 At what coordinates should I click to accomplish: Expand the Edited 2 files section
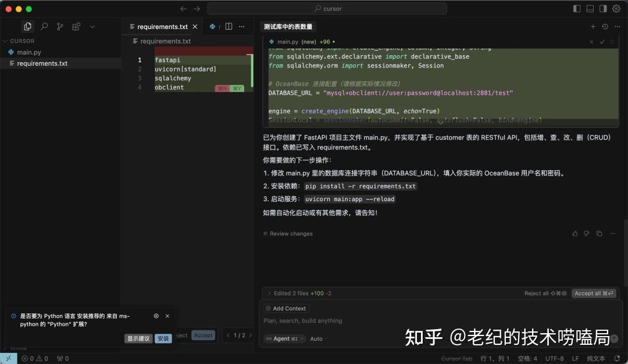coord(269,293)
